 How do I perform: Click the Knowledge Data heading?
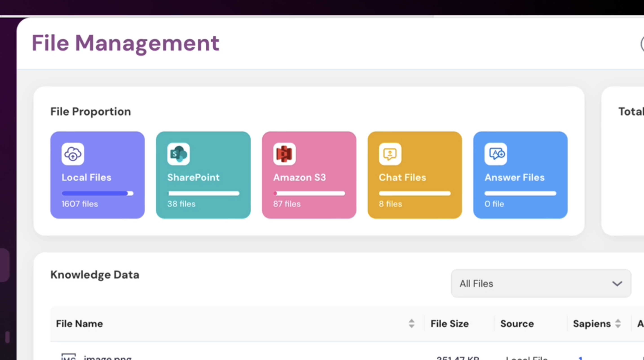pyautogui.click(x=95, y=275)
